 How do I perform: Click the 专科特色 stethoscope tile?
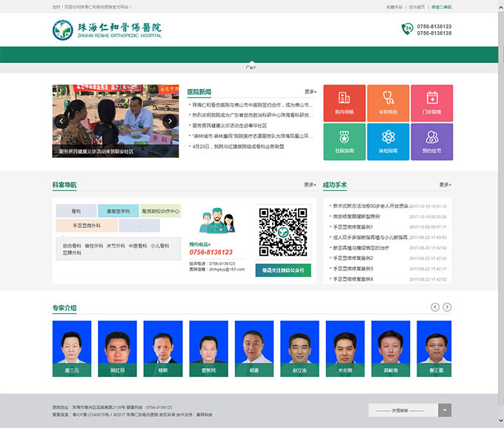pos(388,102)
